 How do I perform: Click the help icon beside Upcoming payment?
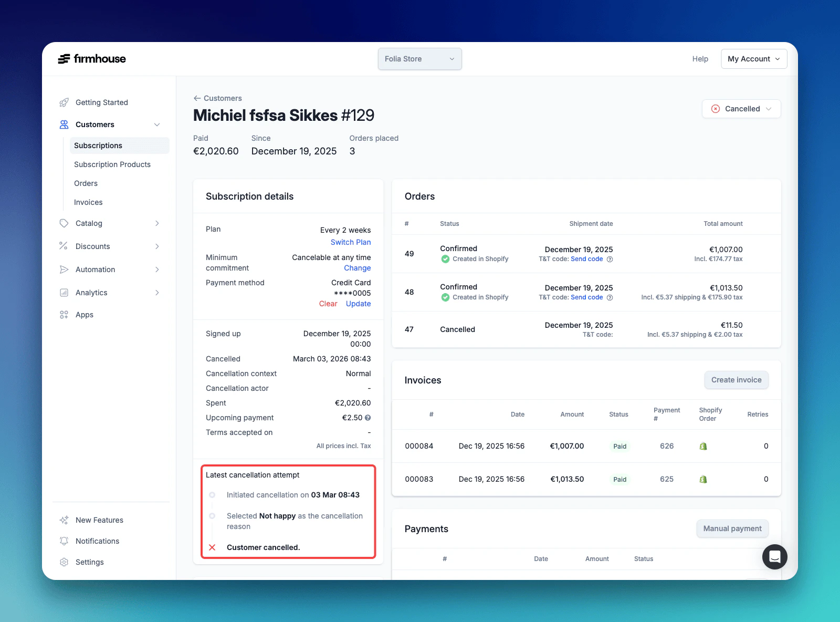pos(368,418)
